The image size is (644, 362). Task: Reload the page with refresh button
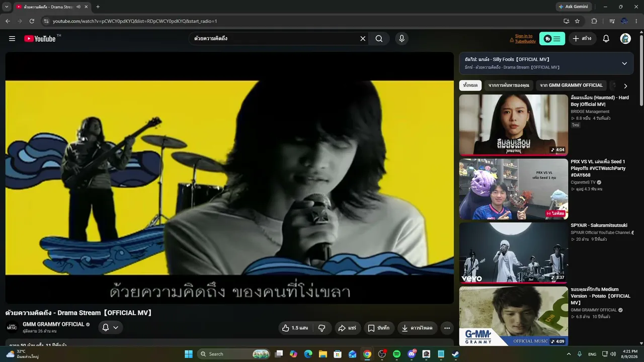(x=32, y=21)
